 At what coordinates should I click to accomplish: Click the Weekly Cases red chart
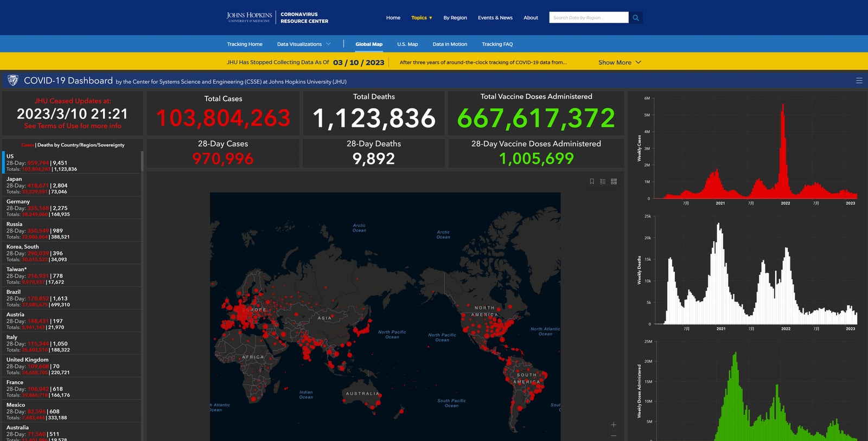coord(756,149)
